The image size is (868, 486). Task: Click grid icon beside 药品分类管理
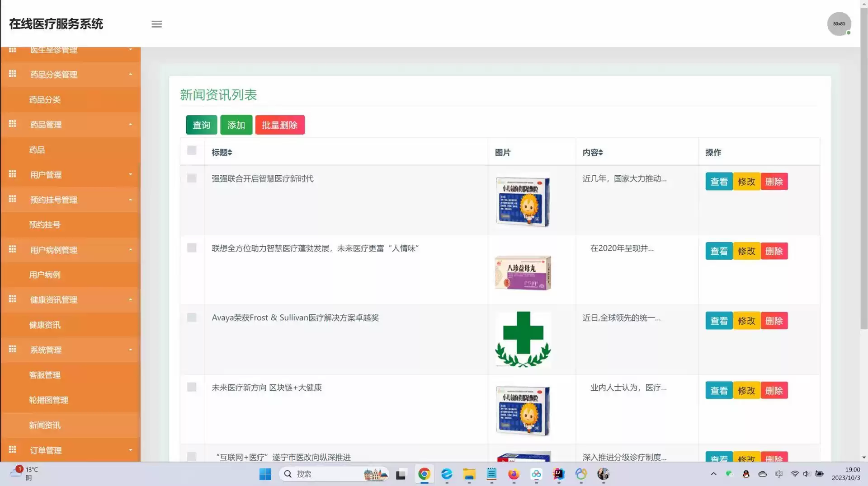pos(13,74)
